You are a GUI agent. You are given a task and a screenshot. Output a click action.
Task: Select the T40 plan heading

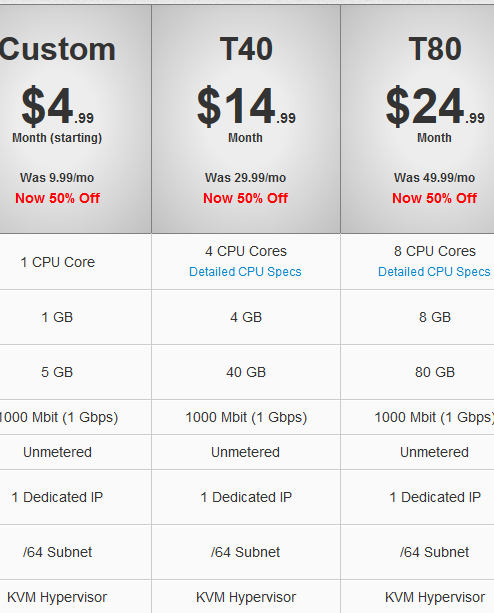[246, 49]
